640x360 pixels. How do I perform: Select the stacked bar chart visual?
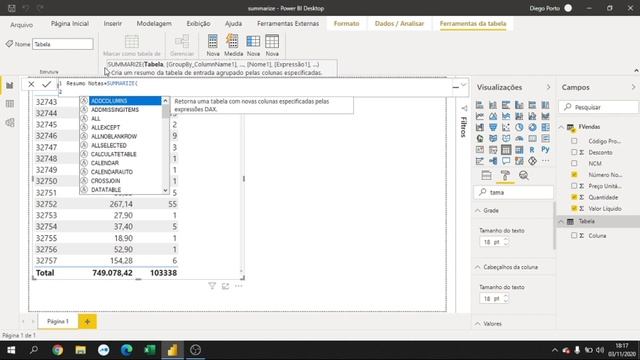[x=480, y=105]
